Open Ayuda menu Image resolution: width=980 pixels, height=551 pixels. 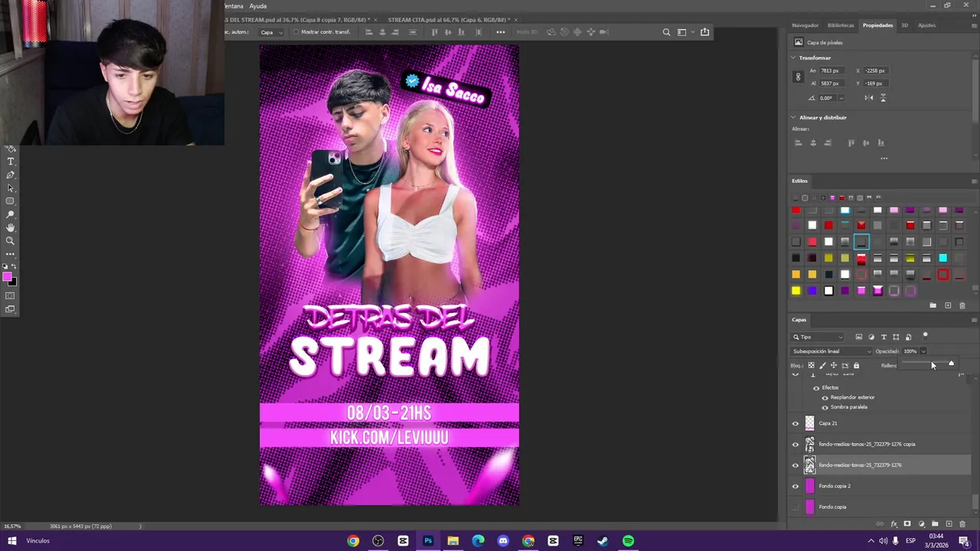click(x=258, y=6)
